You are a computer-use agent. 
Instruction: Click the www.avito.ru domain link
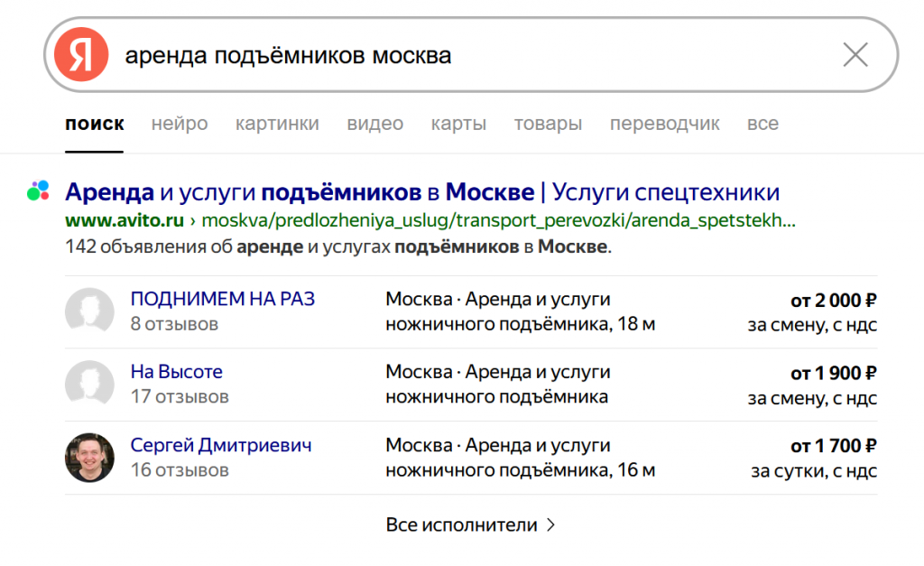click(125, 220)
